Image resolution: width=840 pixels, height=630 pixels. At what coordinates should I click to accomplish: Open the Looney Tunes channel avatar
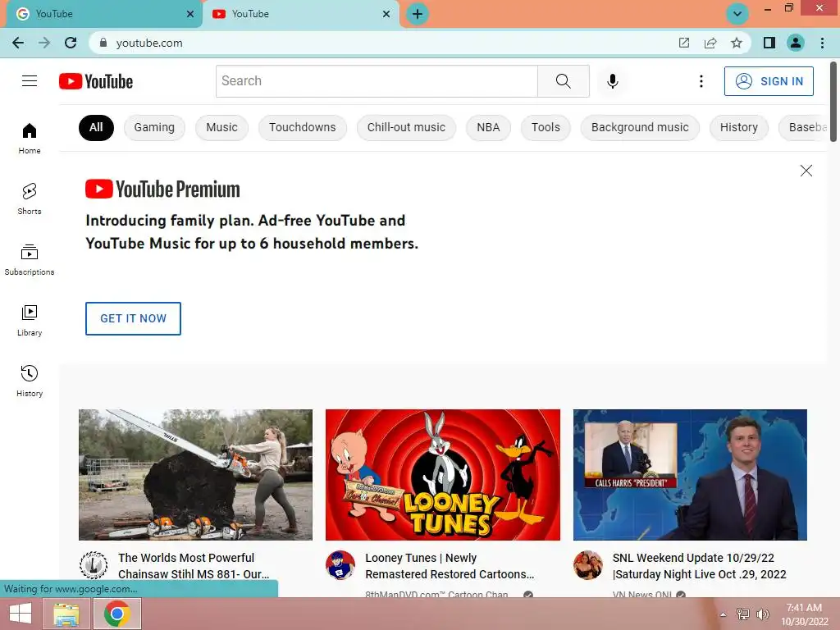point(340,565)
